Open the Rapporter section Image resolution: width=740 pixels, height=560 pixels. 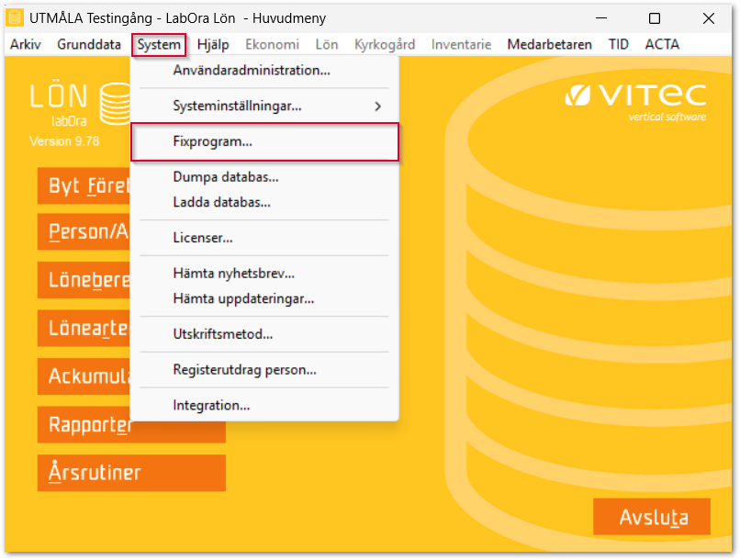(x=131, y=425)
